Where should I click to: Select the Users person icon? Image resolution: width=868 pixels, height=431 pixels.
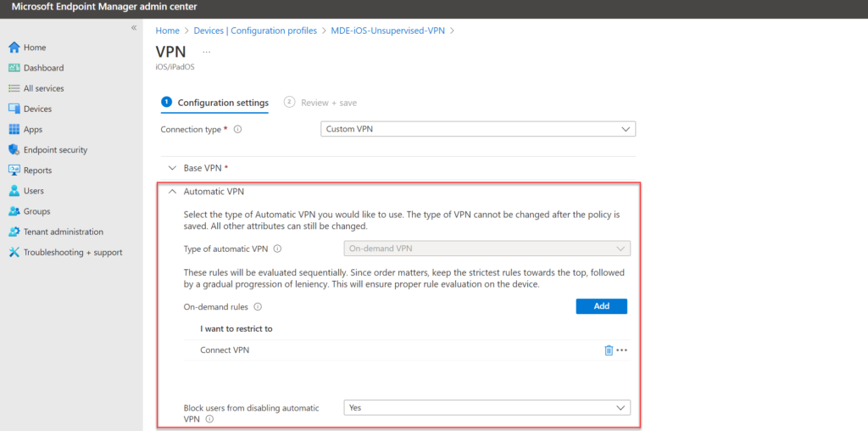tap(14, 191)
